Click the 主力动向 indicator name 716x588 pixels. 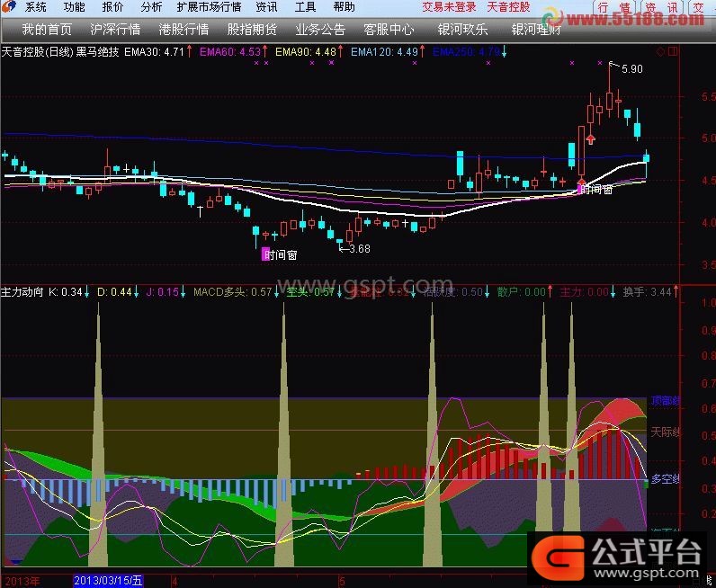coord(22,291)
